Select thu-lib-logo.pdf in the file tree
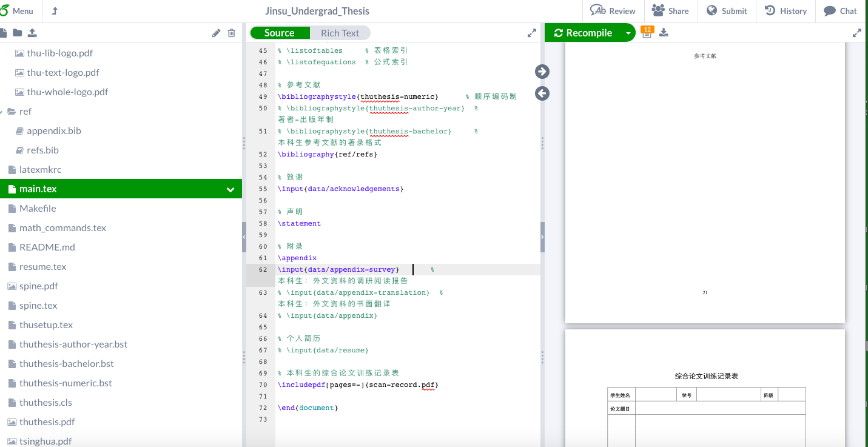The image size is (868, 447). 59,53
